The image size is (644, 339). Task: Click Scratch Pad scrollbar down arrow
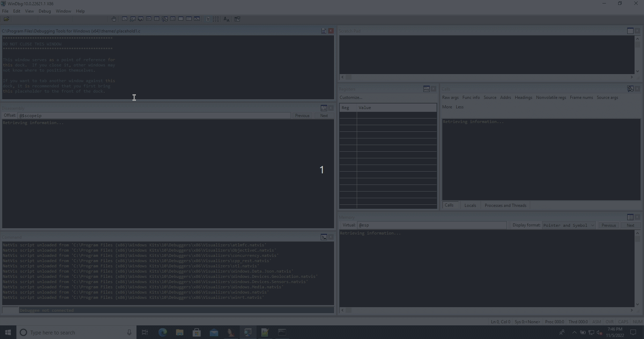(637, 71)
